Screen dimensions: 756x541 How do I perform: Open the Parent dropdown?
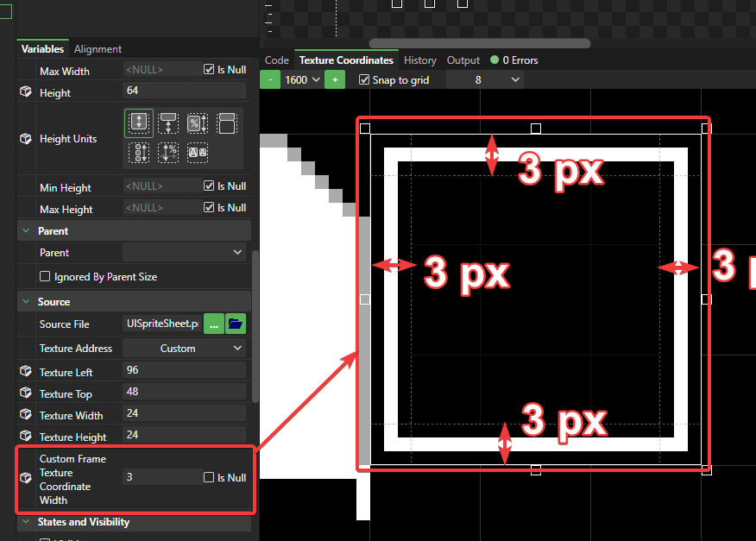184,253
